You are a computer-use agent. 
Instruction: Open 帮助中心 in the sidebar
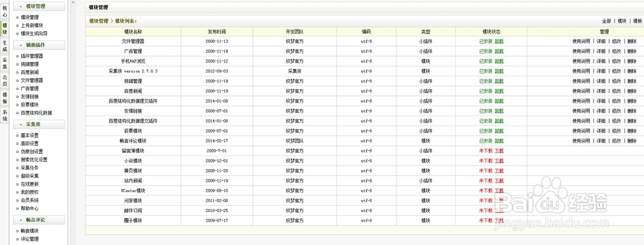pos(30,208)
